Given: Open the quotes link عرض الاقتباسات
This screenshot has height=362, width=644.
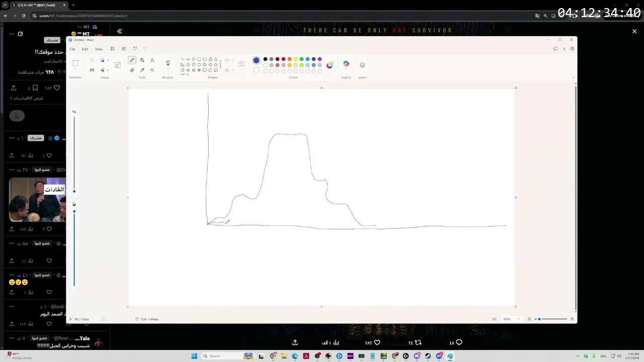Looking at the screenshot, I should pos(27,98).
